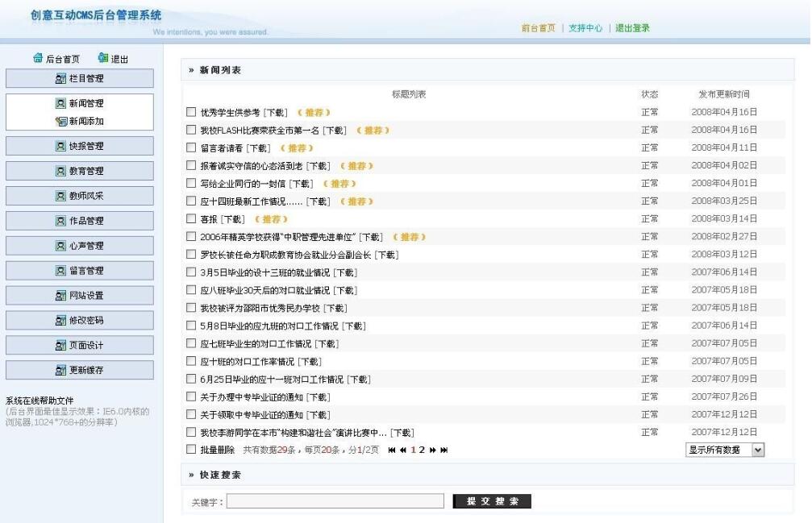Click the icon on the 教育管理 button
Image resolution: width=812 pixels, height=523 pixels.
click(60, 171)
